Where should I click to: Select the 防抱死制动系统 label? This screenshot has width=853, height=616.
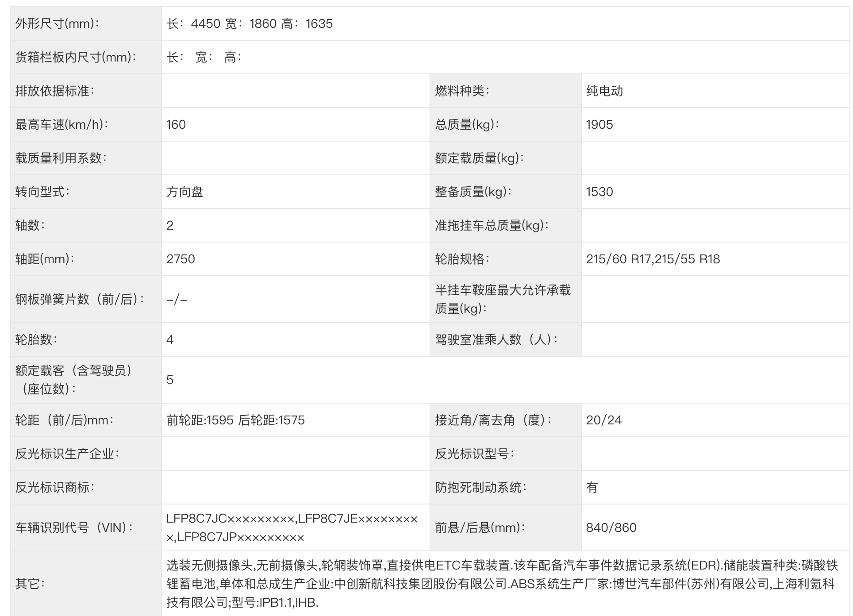480,487
